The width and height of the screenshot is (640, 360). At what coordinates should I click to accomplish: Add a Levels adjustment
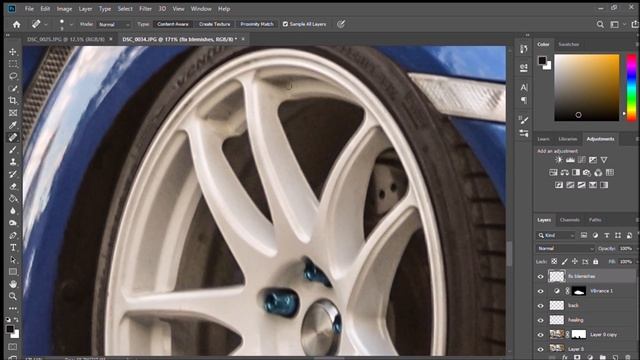pyautogui.click(x=570, y=160)
